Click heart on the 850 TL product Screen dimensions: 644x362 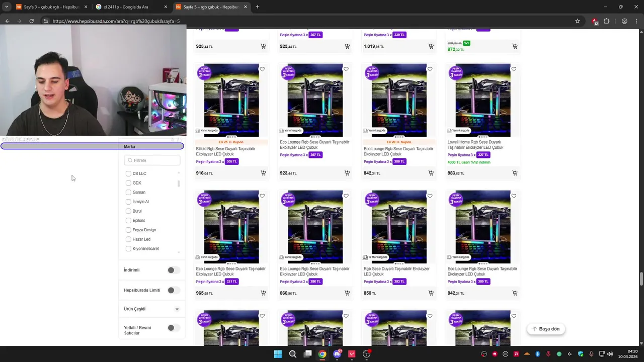point(430,196)
